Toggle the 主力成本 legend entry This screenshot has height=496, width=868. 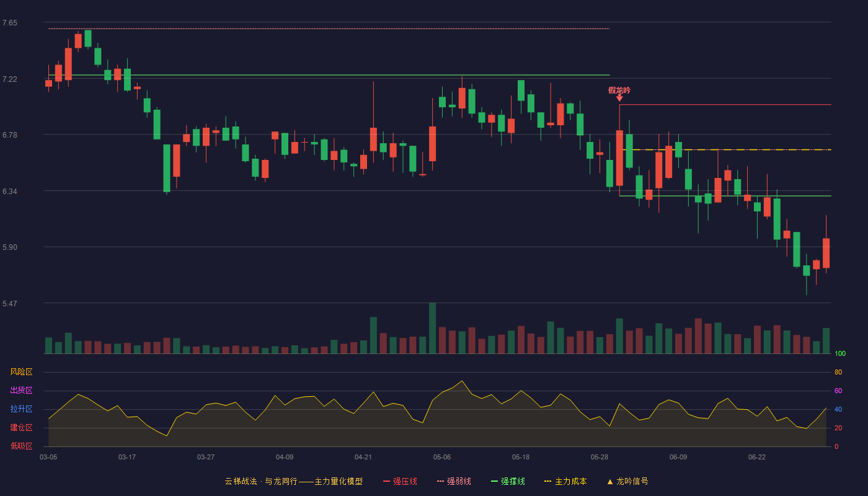click(x=565, y=481)
